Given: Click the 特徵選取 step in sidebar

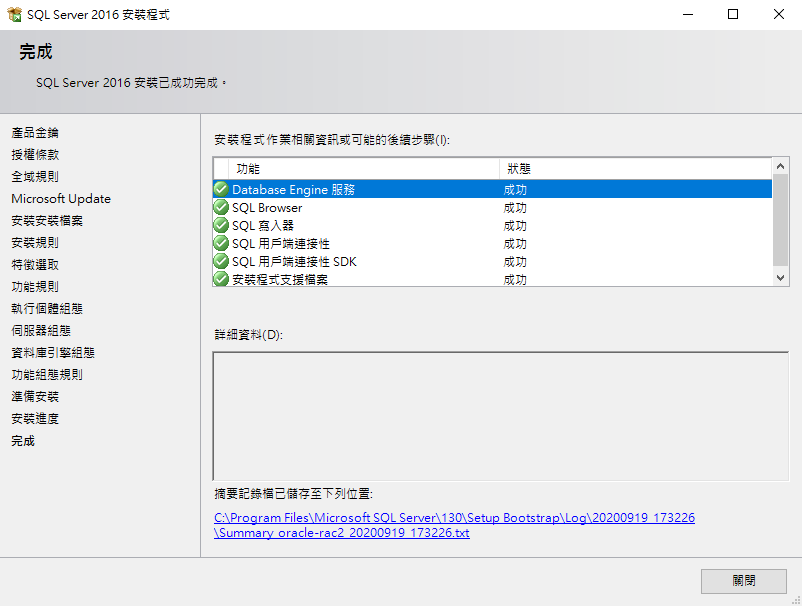Looking at the screenshot, I should click(35, 264).
